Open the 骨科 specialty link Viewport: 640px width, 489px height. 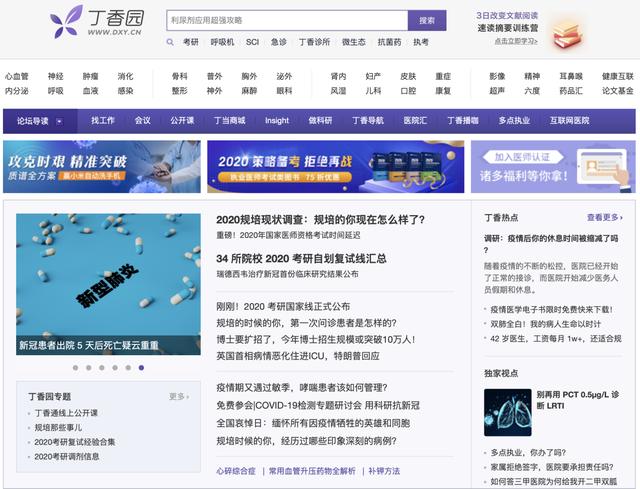(180, 76)
